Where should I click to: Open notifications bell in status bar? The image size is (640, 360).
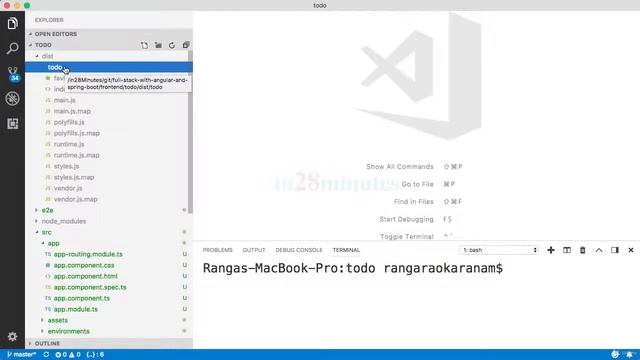pyautogui.click(x=629, y=354)
